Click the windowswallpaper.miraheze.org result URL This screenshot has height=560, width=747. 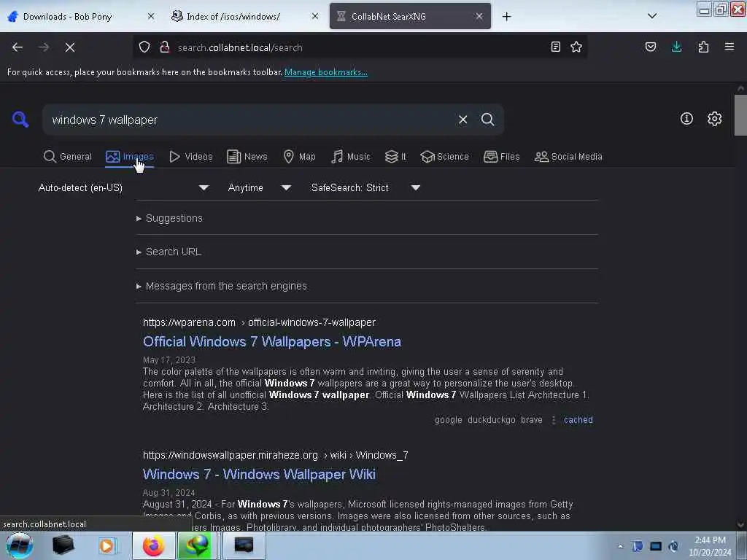tap(275, 455)
